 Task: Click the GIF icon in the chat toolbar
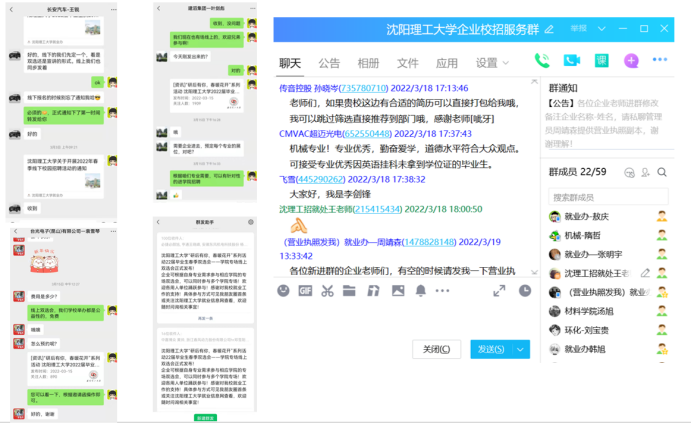305,291
